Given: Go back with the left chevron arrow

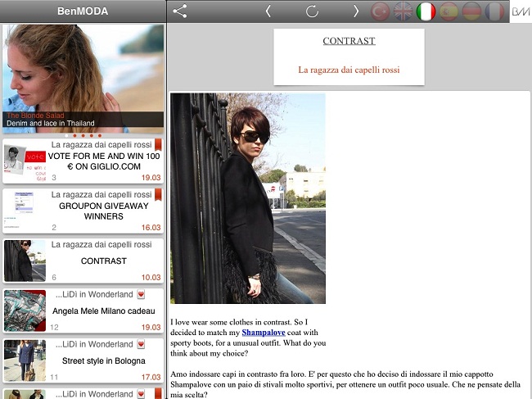Looking at the screenshot, I should 268,11.
